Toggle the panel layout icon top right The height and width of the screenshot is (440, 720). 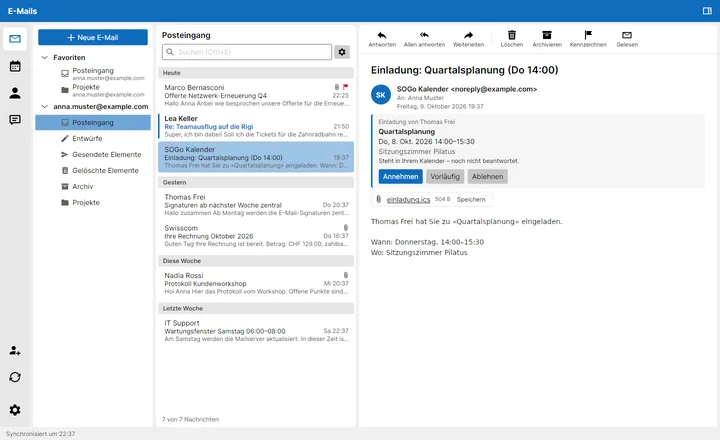pyautogui.click(x=707, y=11)
